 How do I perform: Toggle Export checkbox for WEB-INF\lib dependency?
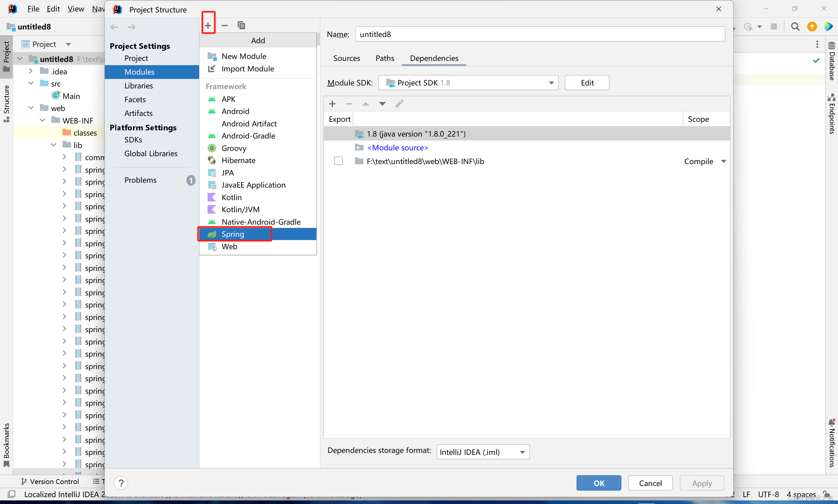339,161
